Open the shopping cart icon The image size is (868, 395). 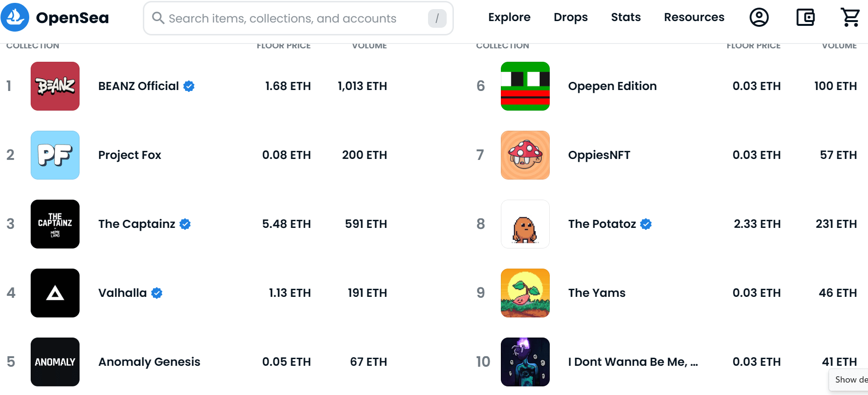pyautogui.click(x=850, y=17)
